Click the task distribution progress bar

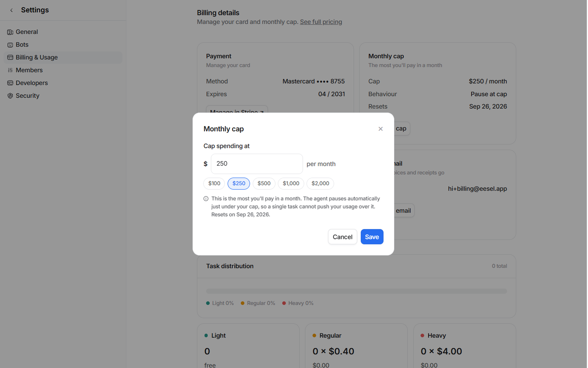(356, 291)
